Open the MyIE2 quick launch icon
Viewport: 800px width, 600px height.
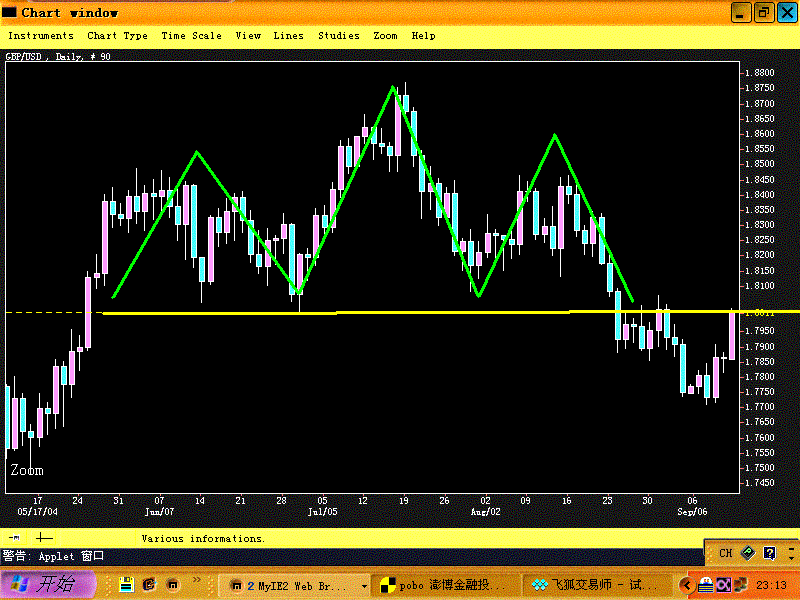click(173, 585)
